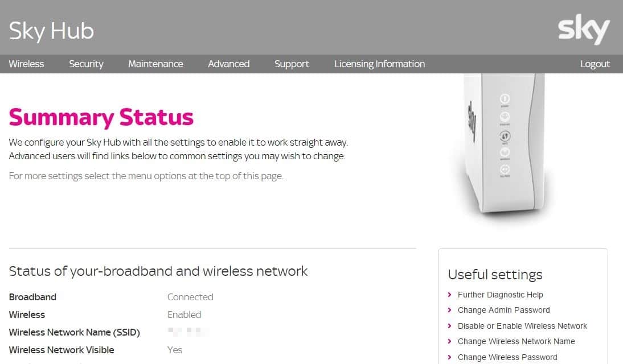The width and height of the screenshot is (623, 364).
Task: Select Change Wireless Network Name
Action: point(516,341)
